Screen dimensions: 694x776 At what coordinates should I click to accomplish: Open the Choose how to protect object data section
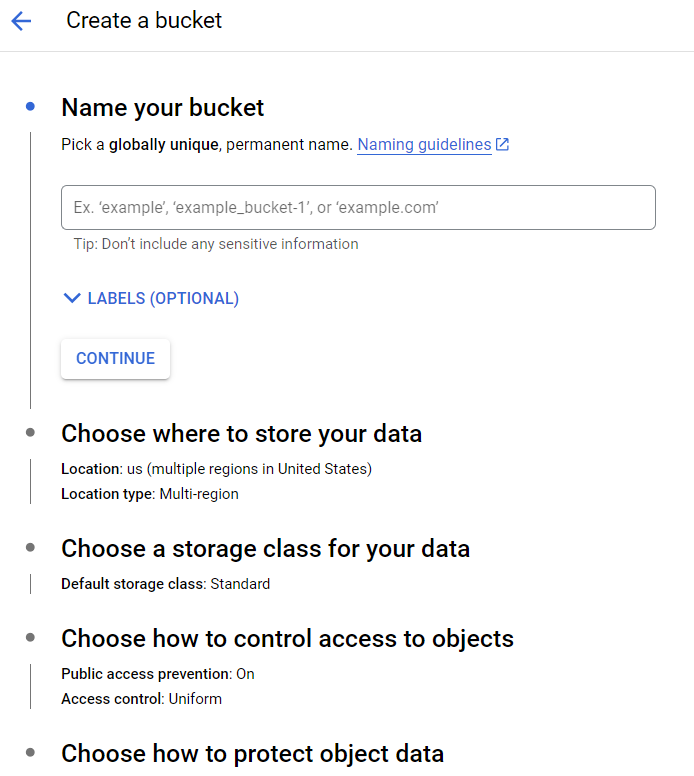pyautogui.click(x=252, y=753)
